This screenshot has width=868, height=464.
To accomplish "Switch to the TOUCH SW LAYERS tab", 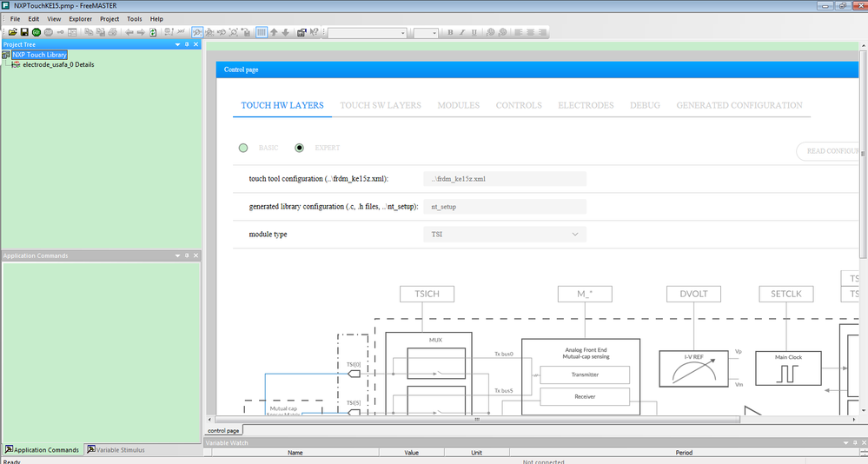I will tap(381, 105).
